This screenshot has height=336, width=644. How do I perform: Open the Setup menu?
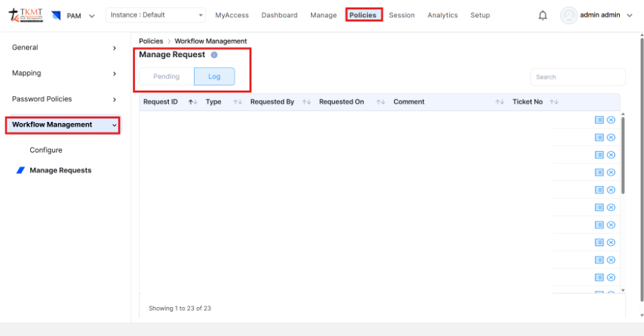pyautogui.click(x=480, y=15)
